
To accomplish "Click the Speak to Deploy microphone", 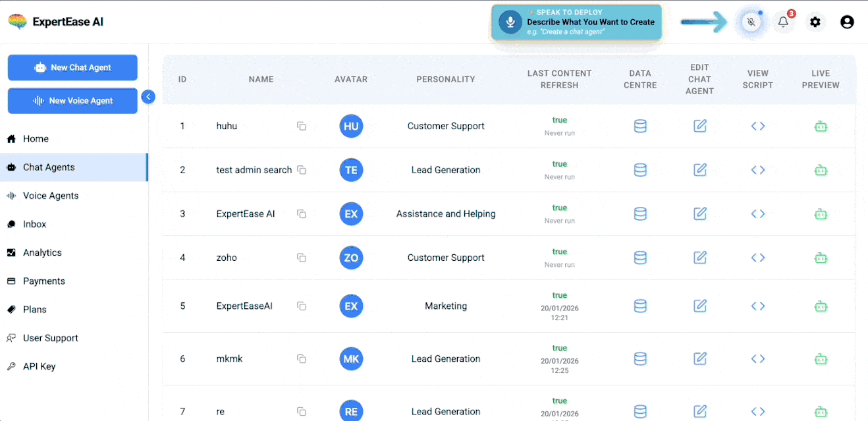I will [509, 22].
